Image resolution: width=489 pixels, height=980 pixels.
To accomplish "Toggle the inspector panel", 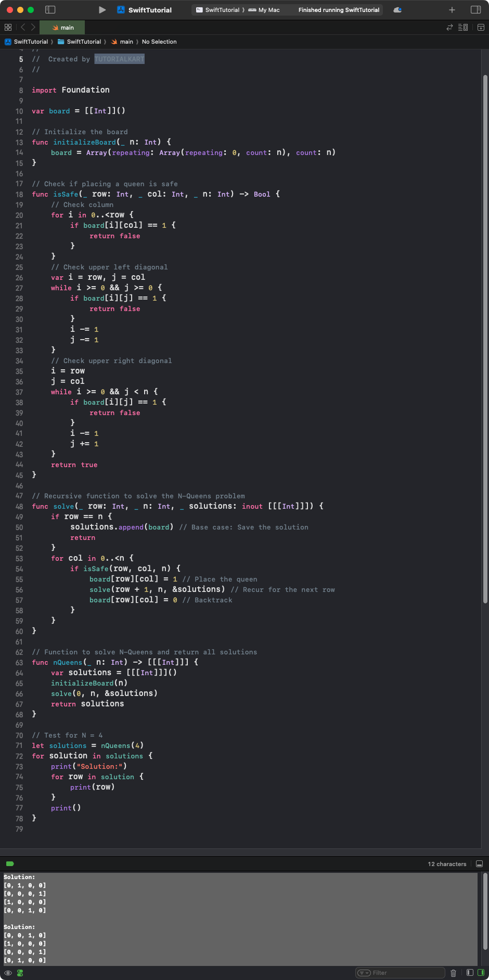I will click(475, 10).
